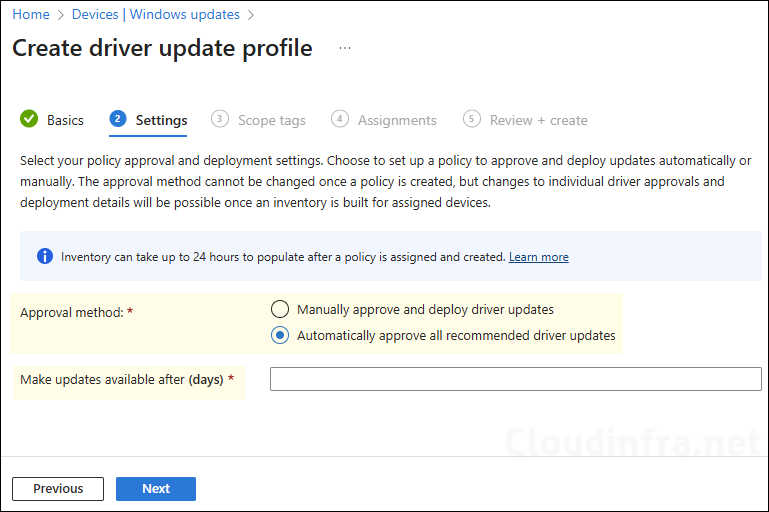Switch to the Settings tab
The height and width of the screenshot is (512, 769).
(161, 120)
